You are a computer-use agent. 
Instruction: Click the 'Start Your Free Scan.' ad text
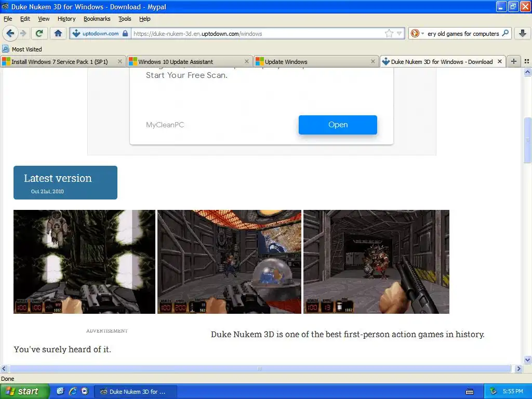pos(187,75)
